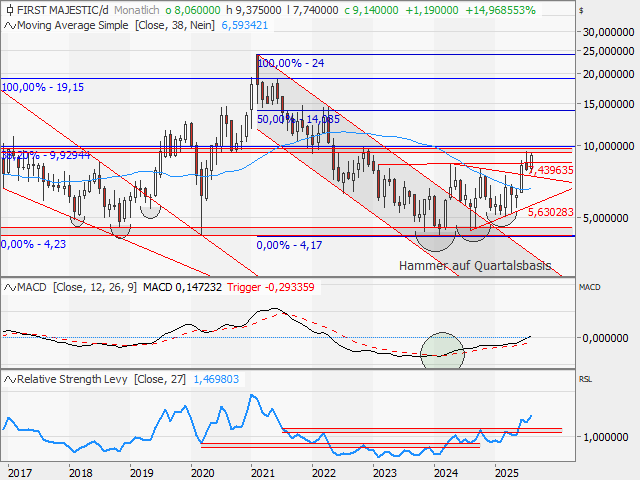Click the green circle on the MACD crossover
The height and width of the screenshot is (480, 640).
click(x=442, y=351)
